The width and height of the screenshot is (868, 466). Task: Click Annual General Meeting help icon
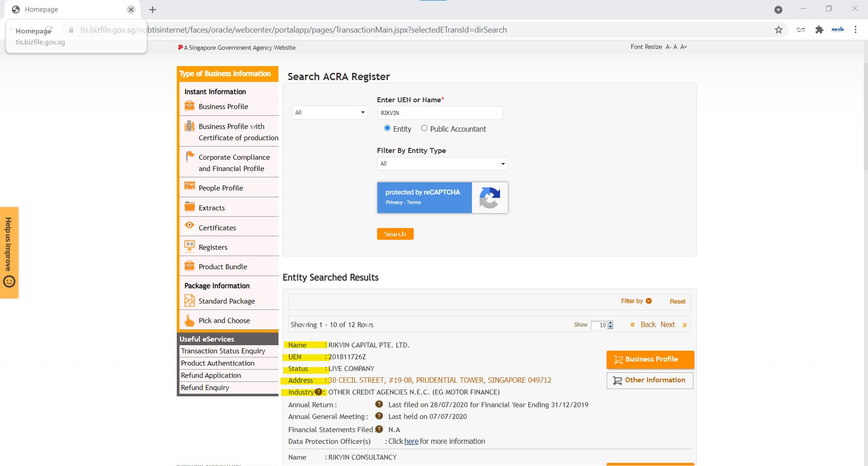click(x=379, y=416)
